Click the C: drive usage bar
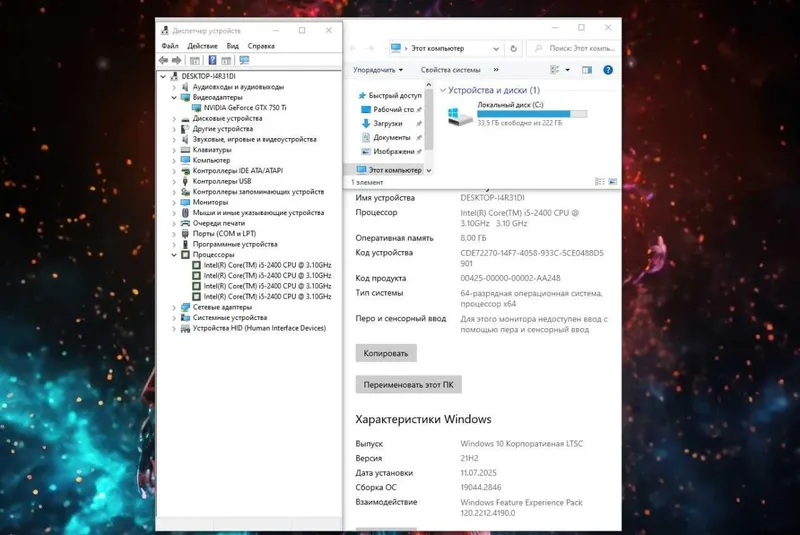This screenshot has height=535, width=800. coord(532,114)
